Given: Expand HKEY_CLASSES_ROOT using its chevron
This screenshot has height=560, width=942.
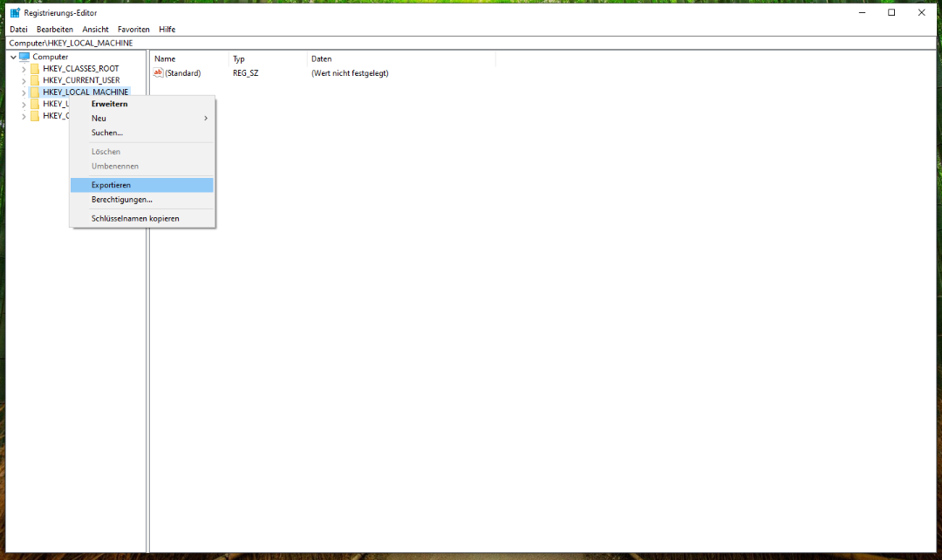Looking at the screenshot, I should (24, 68).
